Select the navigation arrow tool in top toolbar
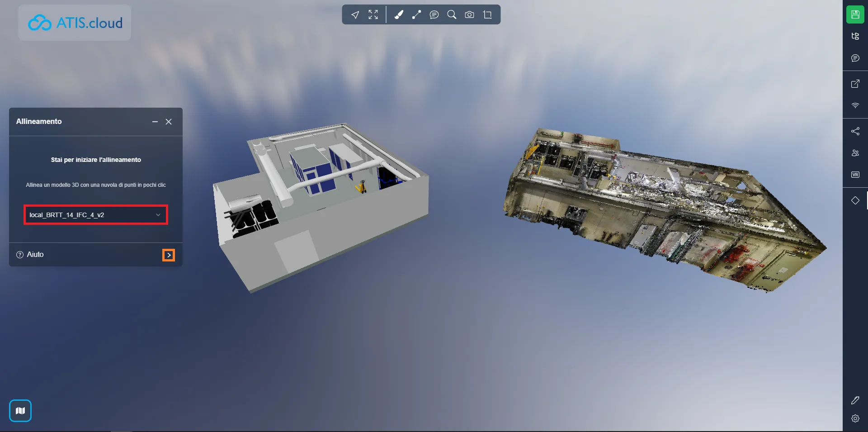Image resolution: width=868 pixels, height=432 pixels. (355, 15)
